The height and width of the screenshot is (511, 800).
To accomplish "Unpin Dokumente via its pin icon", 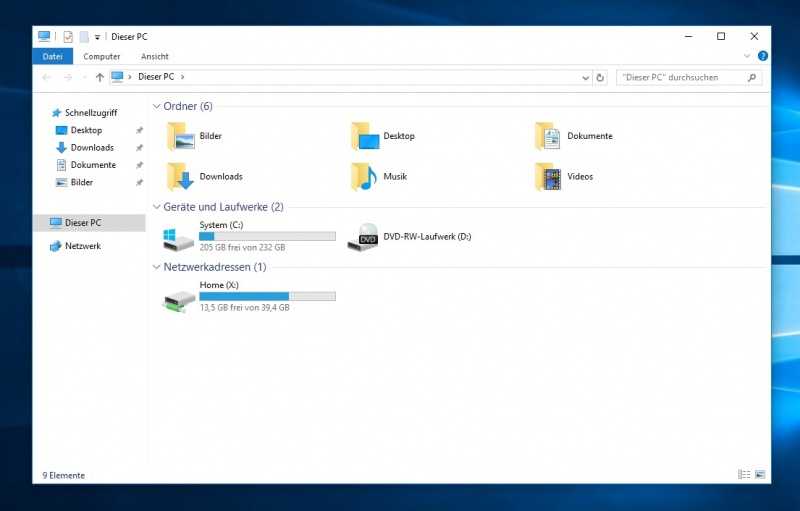I will (139, 165).
